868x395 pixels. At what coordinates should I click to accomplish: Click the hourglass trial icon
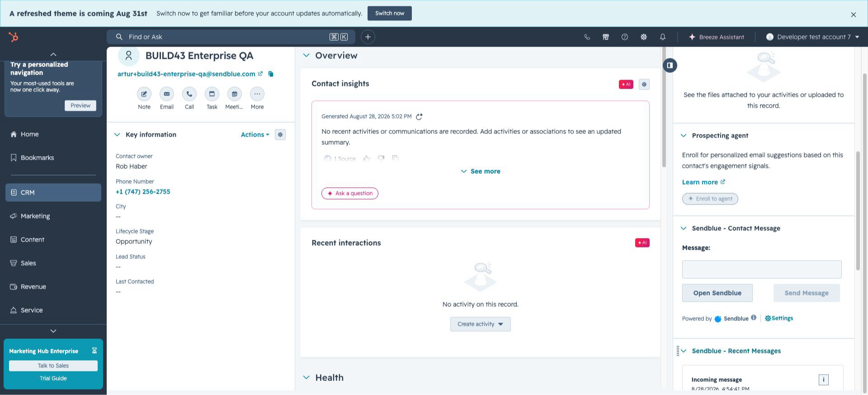94,351
